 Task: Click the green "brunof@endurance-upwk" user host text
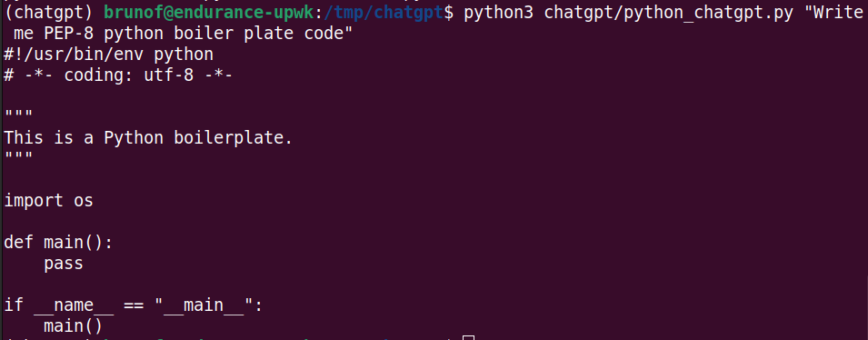click(x=209, y=13)
